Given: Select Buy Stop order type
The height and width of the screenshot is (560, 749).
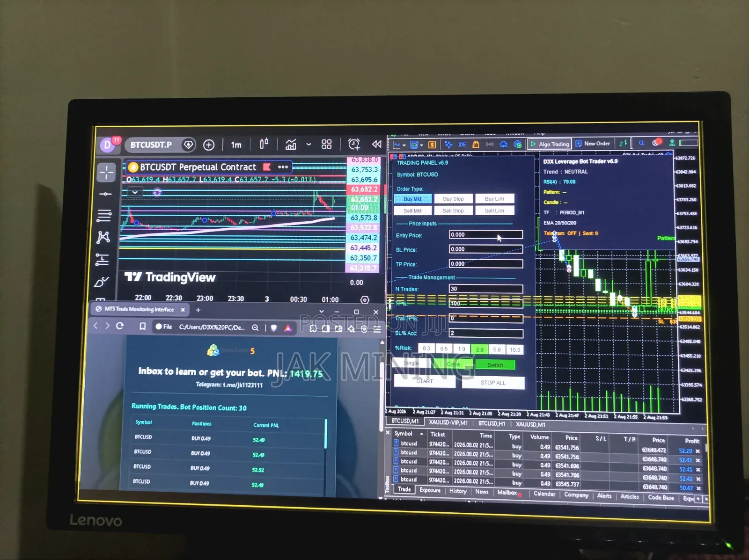Looking at the screenshot, I should [x=453, y=199].
